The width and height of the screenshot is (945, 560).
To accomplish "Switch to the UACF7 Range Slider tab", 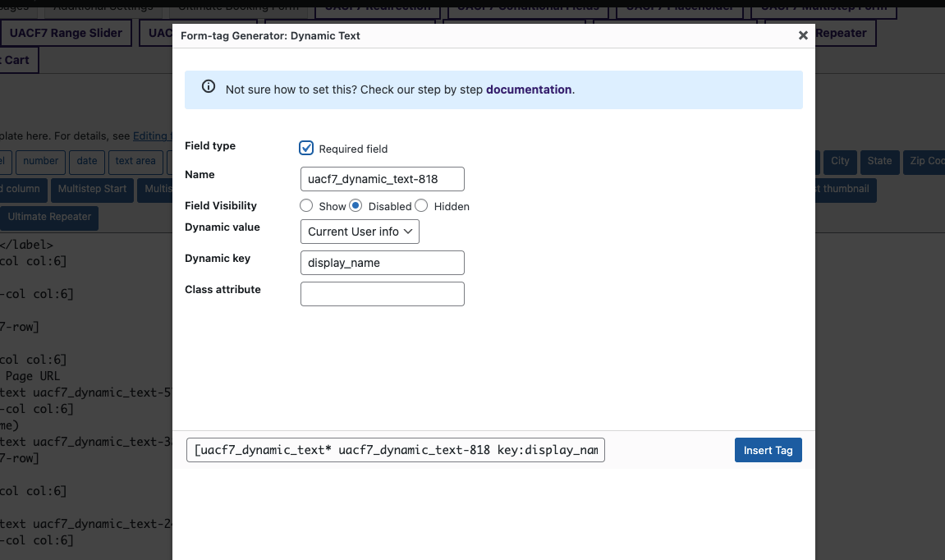I will [x=66, y=33].
